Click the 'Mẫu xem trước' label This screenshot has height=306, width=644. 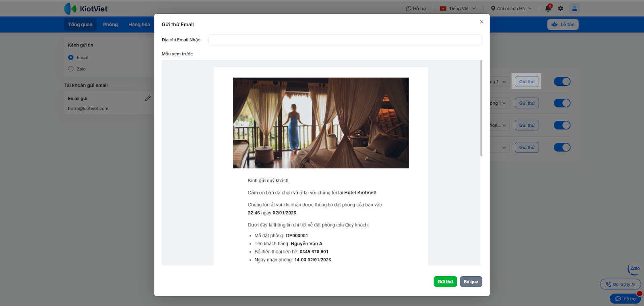177,54
